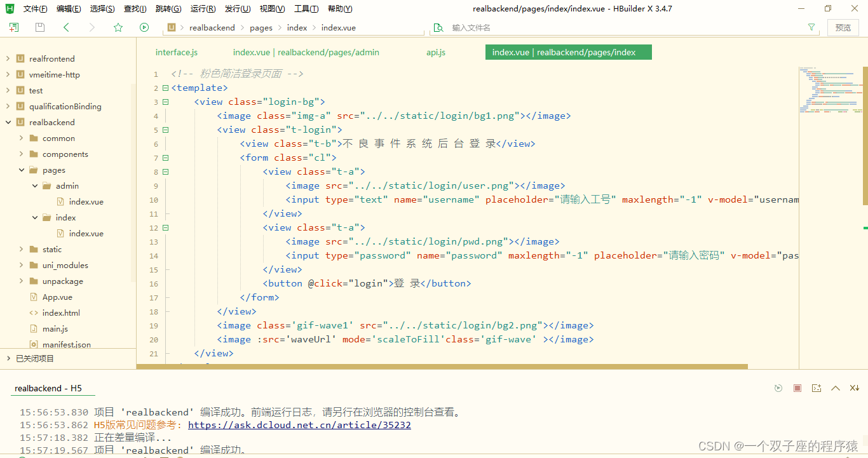Open the 编辑(E) menu
The width and height of the screenshot is (868, 458).
[x=69, y=9]
